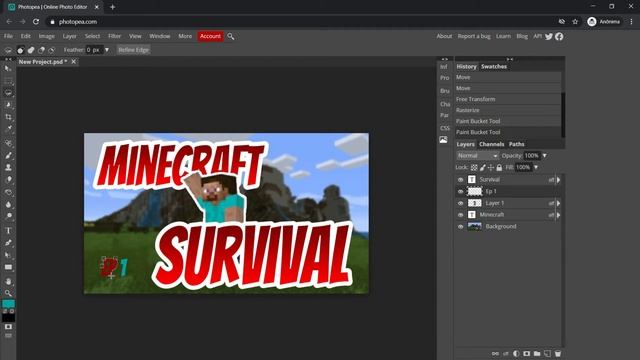This screenshot has height=360, width=640.
Task: Hide the Ep 1 layer
Action: [x=460, y=191]
